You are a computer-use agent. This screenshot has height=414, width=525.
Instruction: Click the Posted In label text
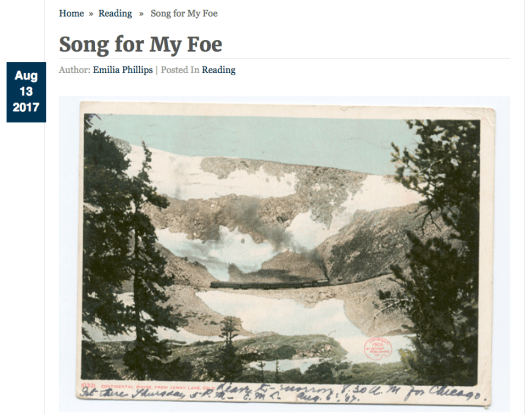(180, 70)
